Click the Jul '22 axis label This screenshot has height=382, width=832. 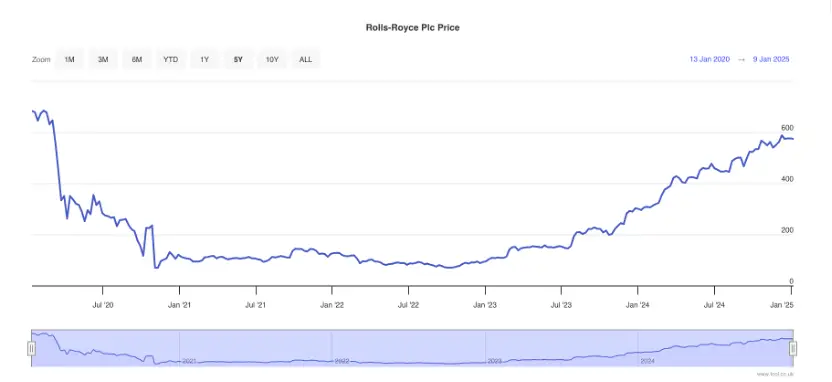point(409,305)
